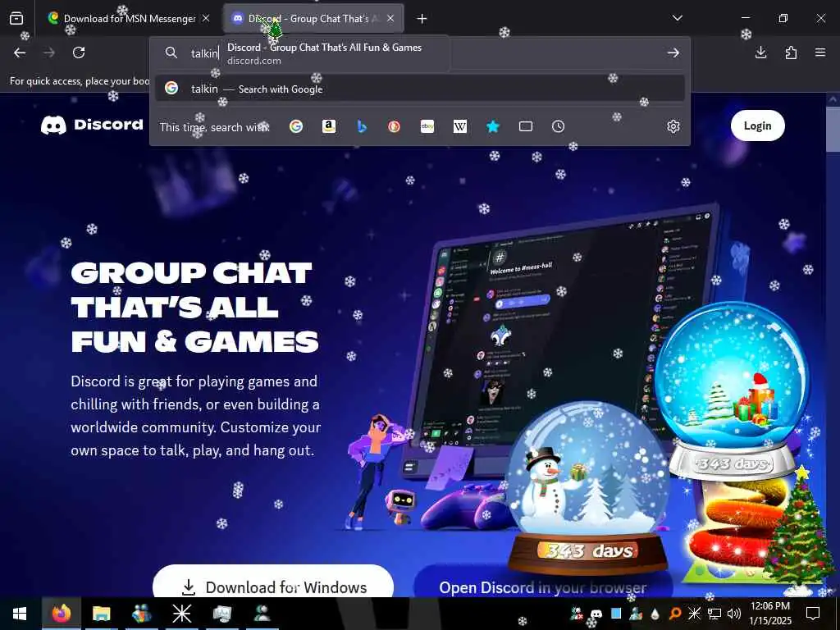Click MSN Messenger butterfly taskbar icon

click(141, 614)
